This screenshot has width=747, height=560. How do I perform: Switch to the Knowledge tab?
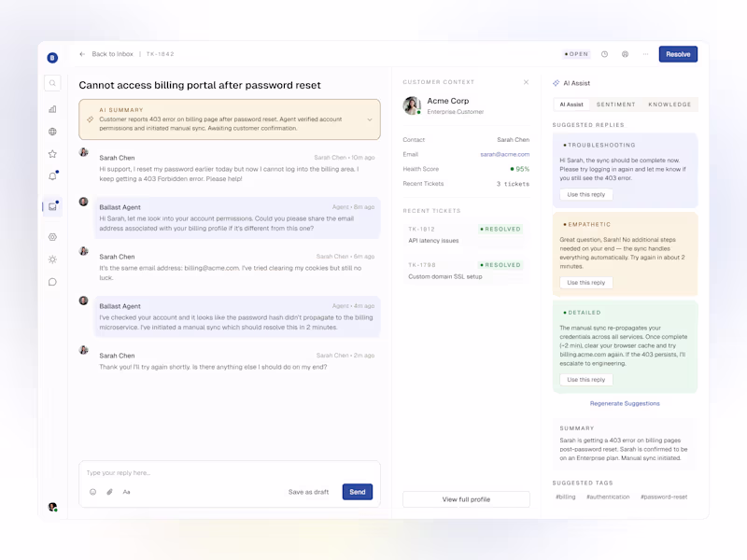click(x=669, y=105)
